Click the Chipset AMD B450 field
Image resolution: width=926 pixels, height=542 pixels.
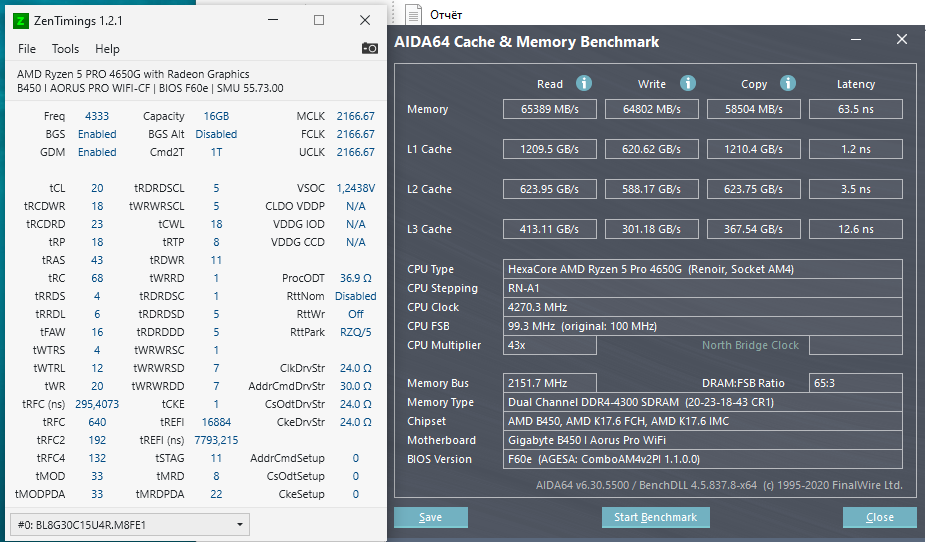click(x=703, y=421)
